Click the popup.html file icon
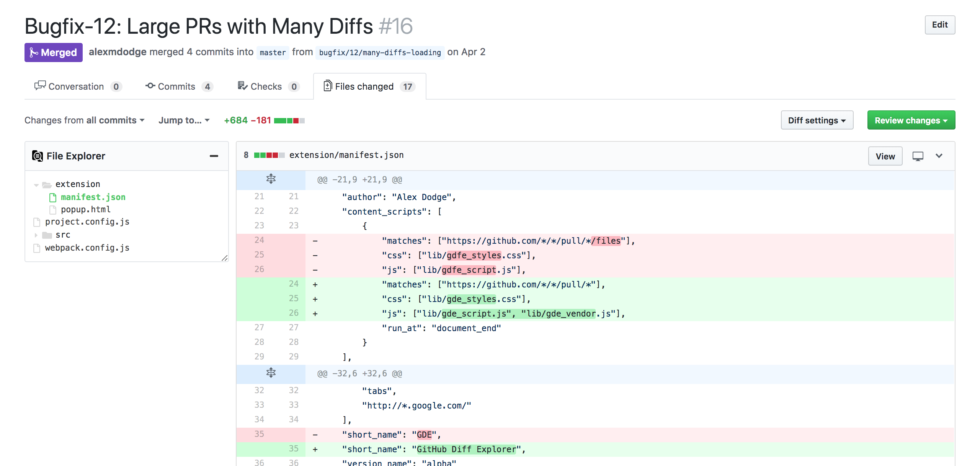 pyautogui.click(x=53, y=210)
